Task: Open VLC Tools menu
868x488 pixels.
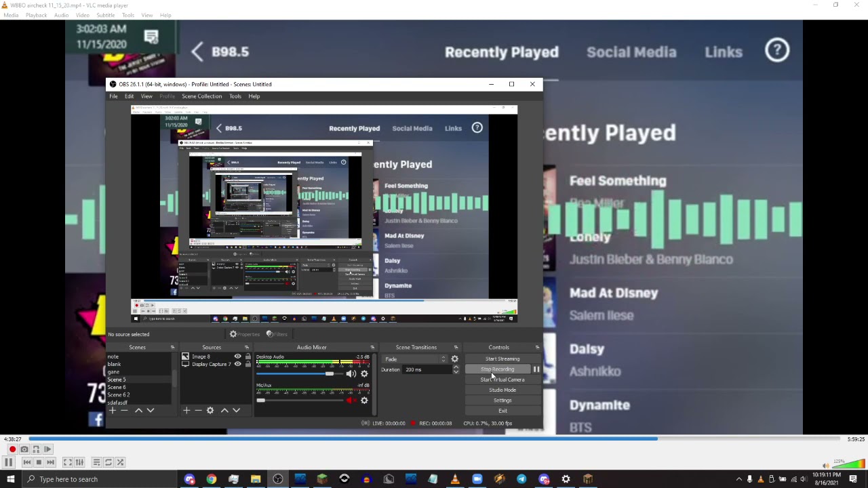Action: (x=128, y=15)
